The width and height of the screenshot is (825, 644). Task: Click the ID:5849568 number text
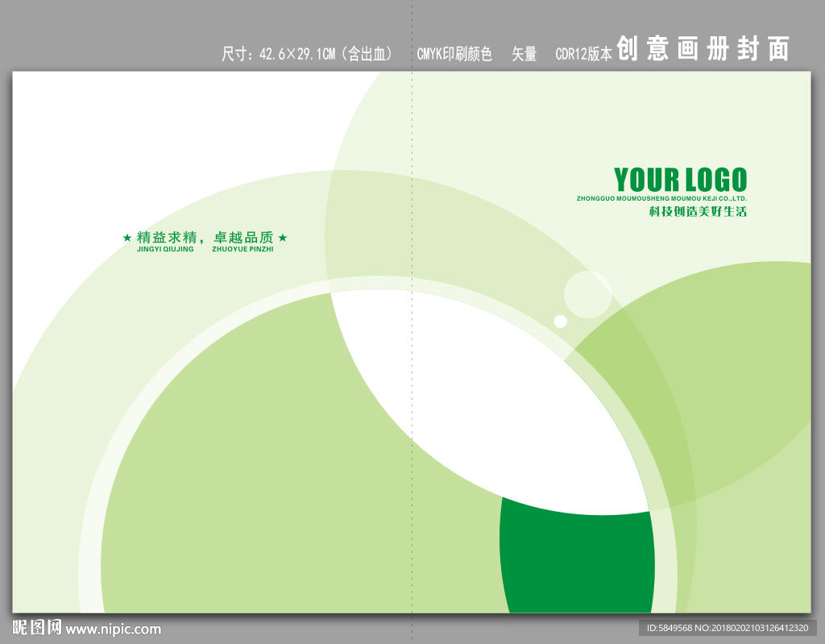click(670, 628)
